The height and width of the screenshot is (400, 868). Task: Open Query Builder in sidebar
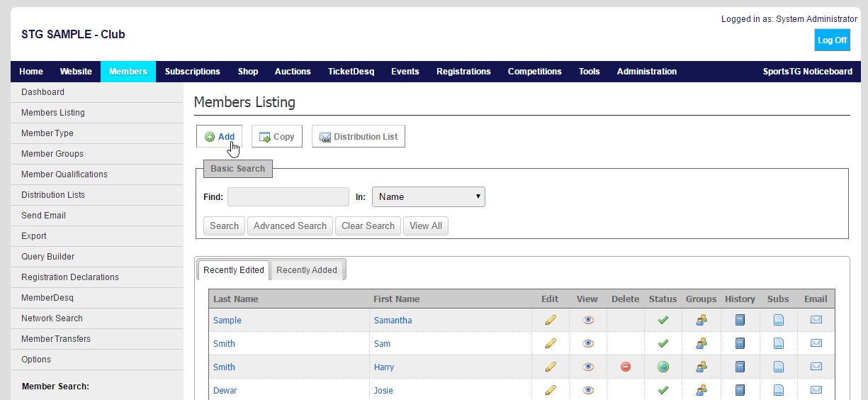point(97,257)
